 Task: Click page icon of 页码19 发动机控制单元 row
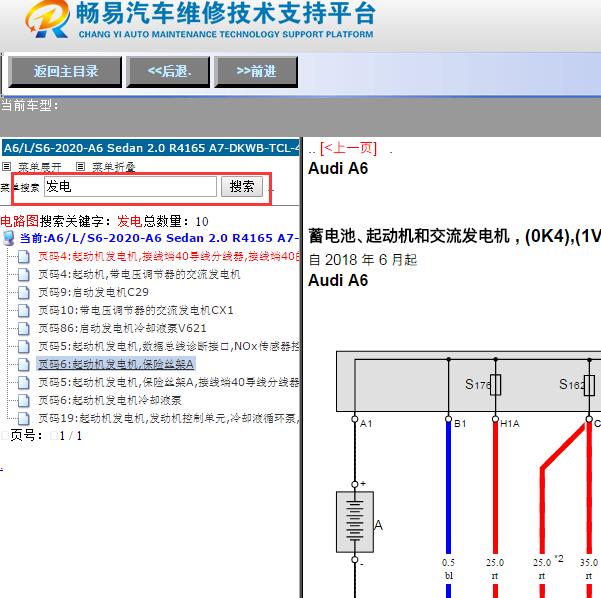click(x=24, y=418)
